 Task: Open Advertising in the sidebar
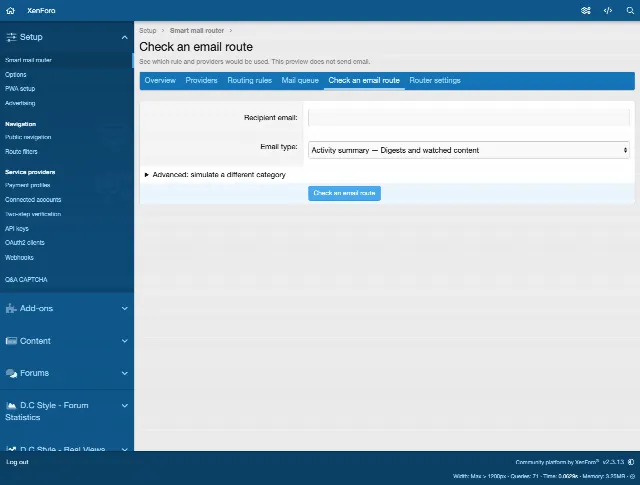tap(20, 103)
